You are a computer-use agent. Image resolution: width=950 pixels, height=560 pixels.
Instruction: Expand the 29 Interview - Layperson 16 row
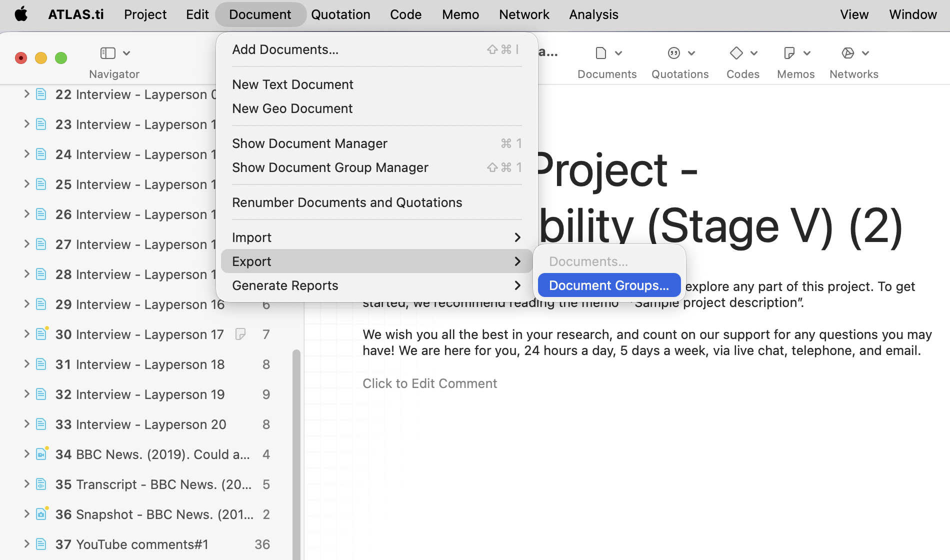[x=26, y=304]
